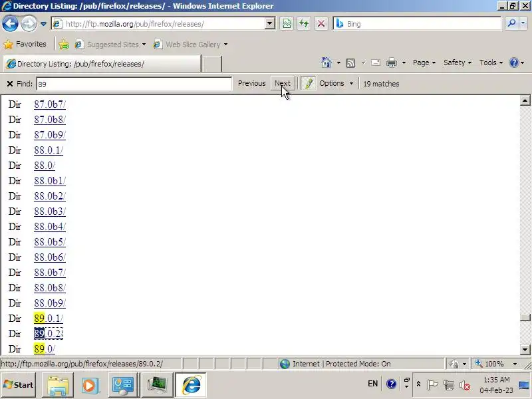The width and height of the screenshot is (532, 399).
Task: Toggle Compatibility View icon
Action: click(287, 24)
